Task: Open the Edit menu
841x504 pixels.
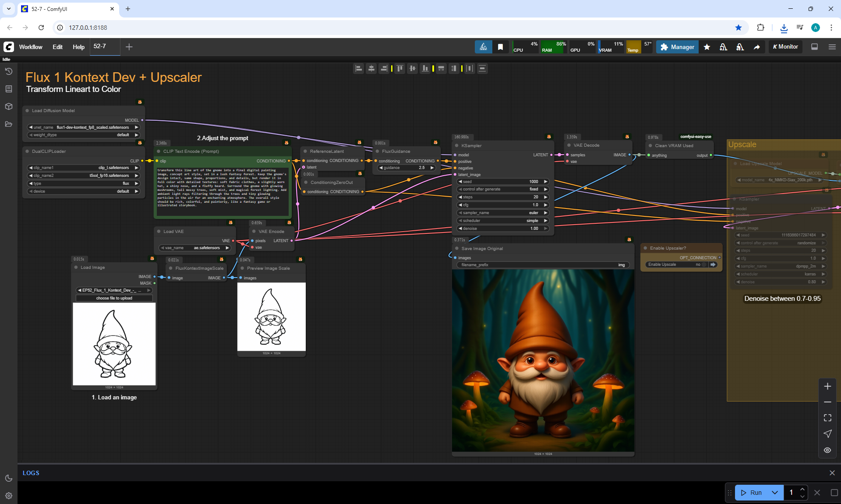Action: (57, 47)
